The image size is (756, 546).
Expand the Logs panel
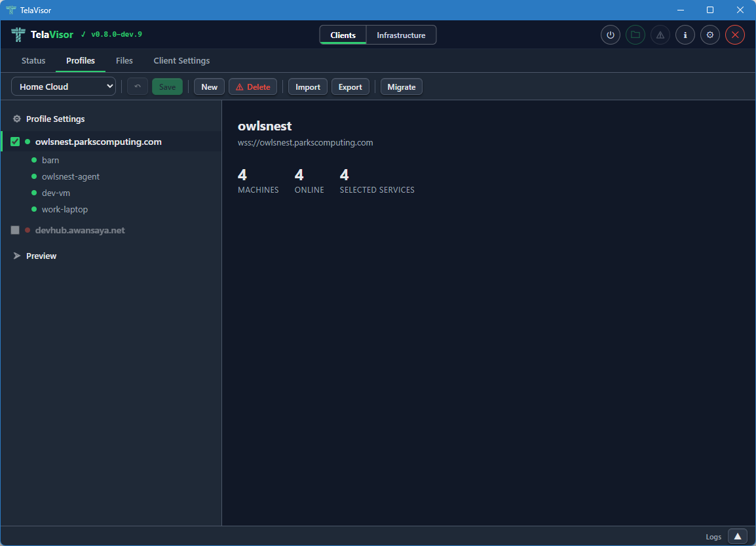[737, 536]
